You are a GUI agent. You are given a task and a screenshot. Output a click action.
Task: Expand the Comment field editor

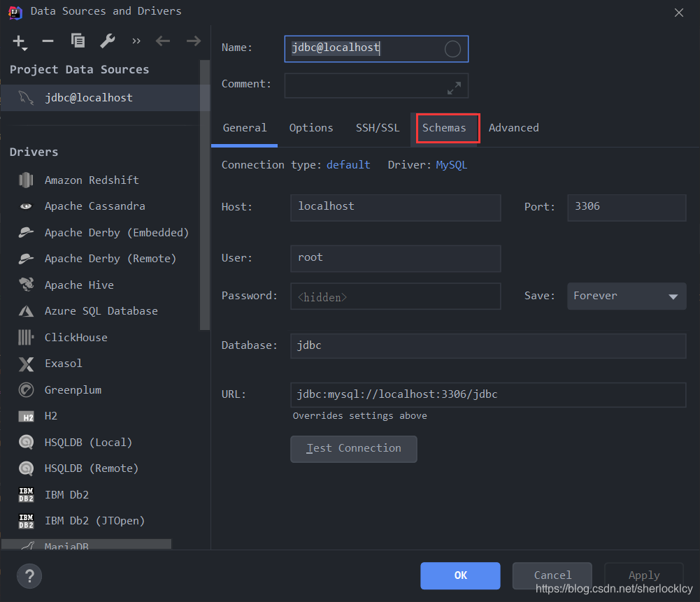point(454,88)
